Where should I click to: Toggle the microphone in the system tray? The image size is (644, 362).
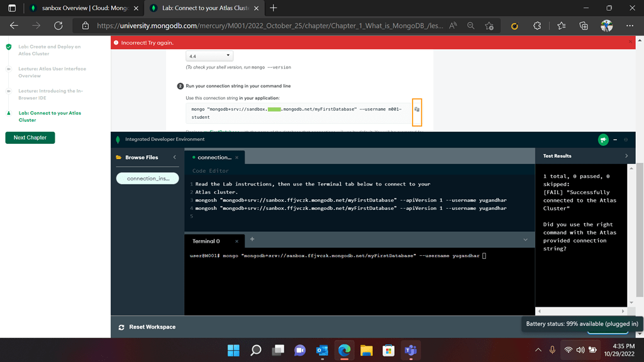pyautogui.click(x=551, y=350)
